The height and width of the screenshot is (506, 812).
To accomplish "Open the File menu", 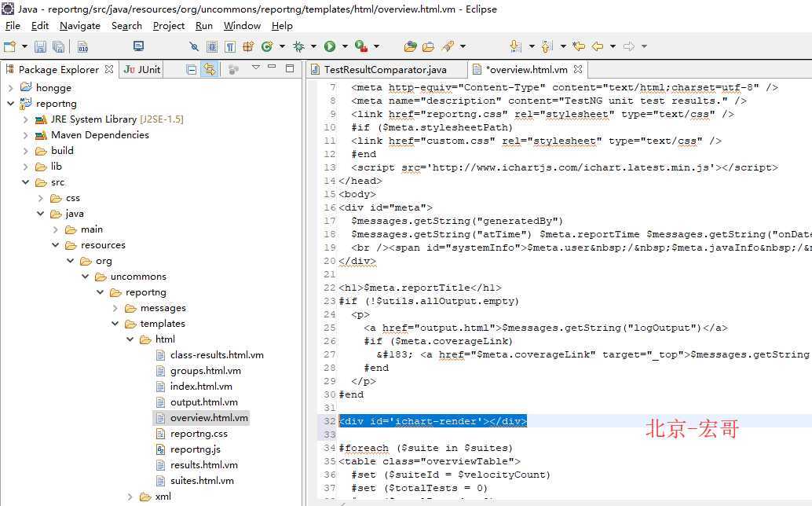I will (x=13, y=26).
